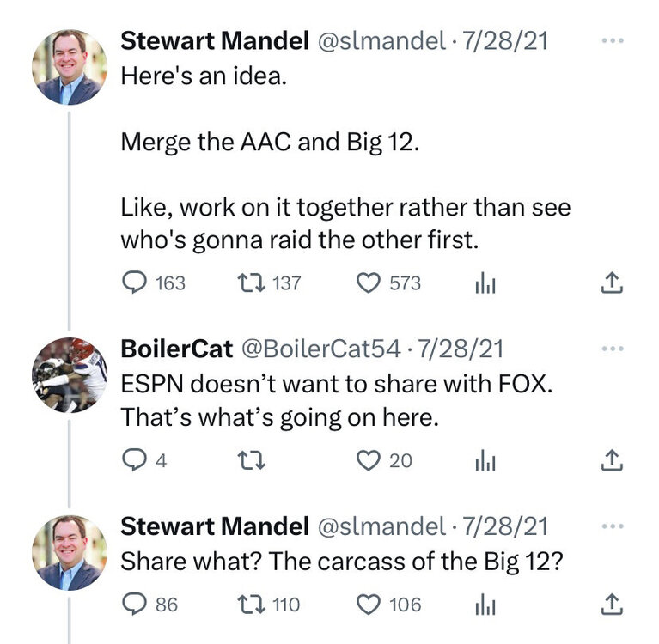Screen dimensions: 659x644
Task: Like the tweet with 573 likes
Action: pos(368,283)
